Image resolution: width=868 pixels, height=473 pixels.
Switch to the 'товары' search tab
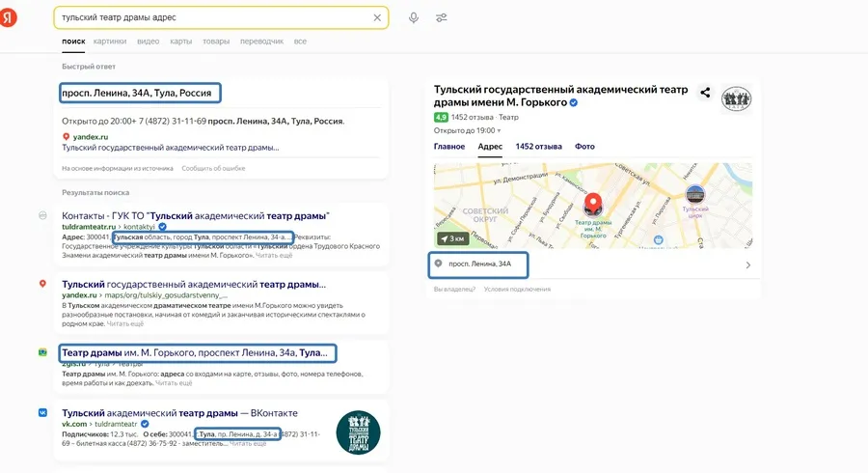216,41
